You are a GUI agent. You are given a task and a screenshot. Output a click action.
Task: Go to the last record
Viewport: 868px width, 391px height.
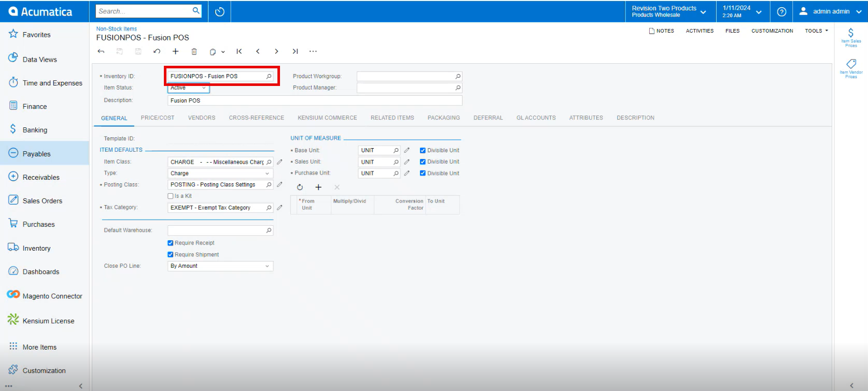(x=295, y=51)
